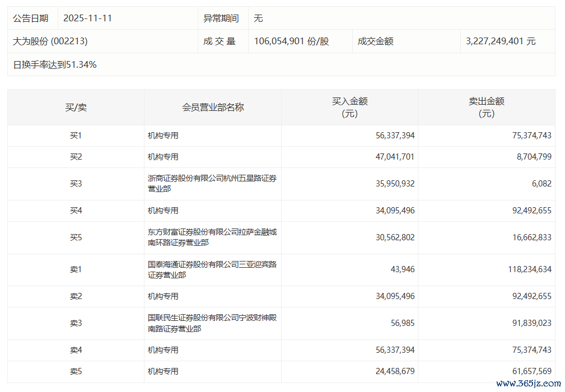The width and height of the screenshot is (565, 392).
Task: Select buy amount 34,095,496 in 买4 row
Action: pos(395,211)
